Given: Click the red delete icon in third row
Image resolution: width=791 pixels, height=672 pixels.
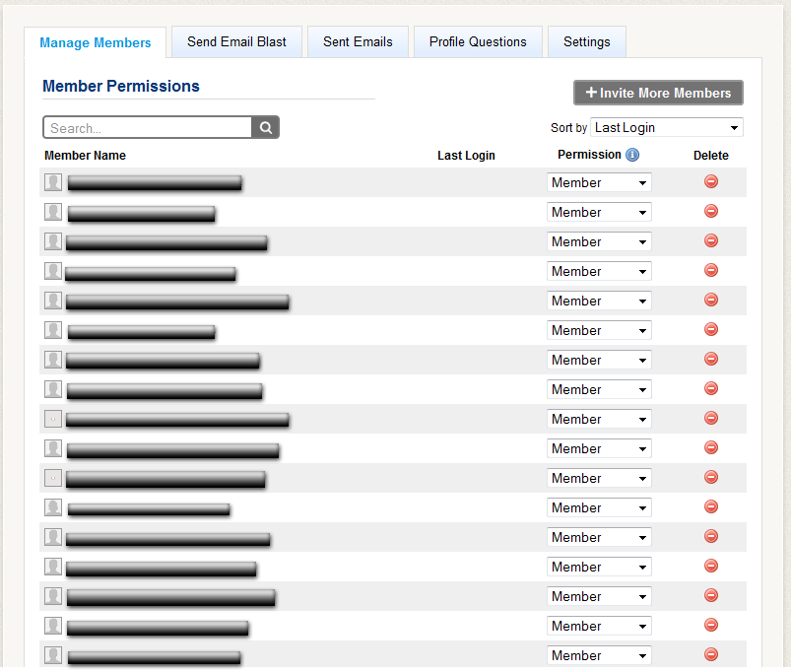Looking at the screenshot, I should point(711,241).
